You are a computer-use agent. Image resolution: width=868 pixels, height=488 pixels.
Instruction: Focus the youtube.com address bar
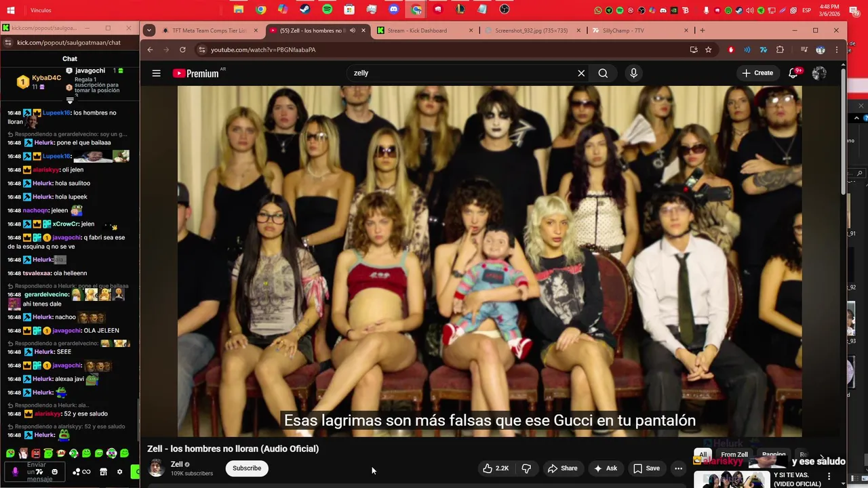click(448, 49)
